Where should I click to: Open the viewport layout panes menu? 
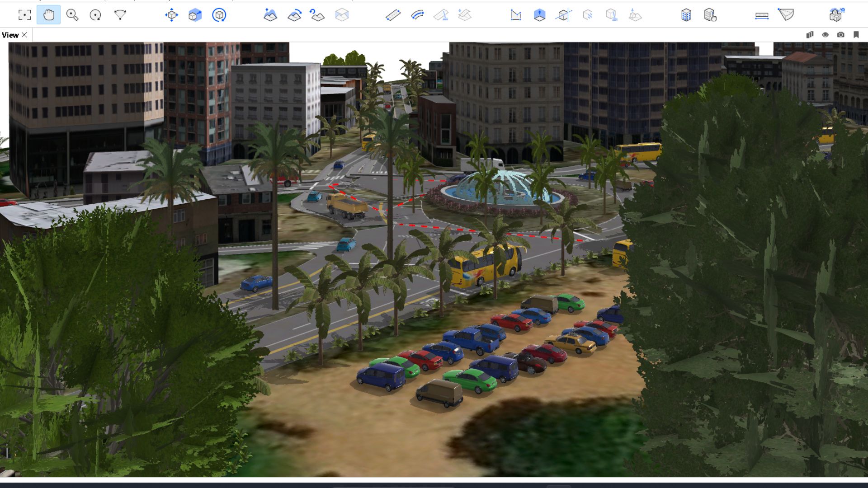point(810,35)
